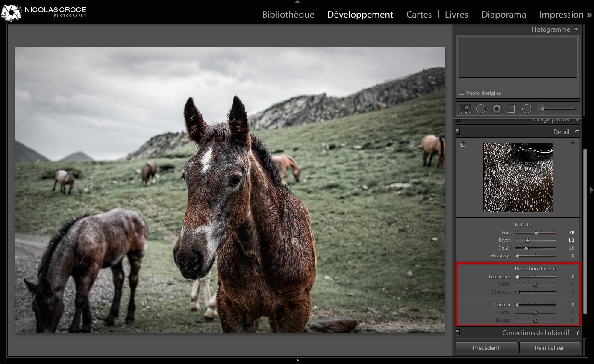Open the Spot removal tool

[481, 109]
